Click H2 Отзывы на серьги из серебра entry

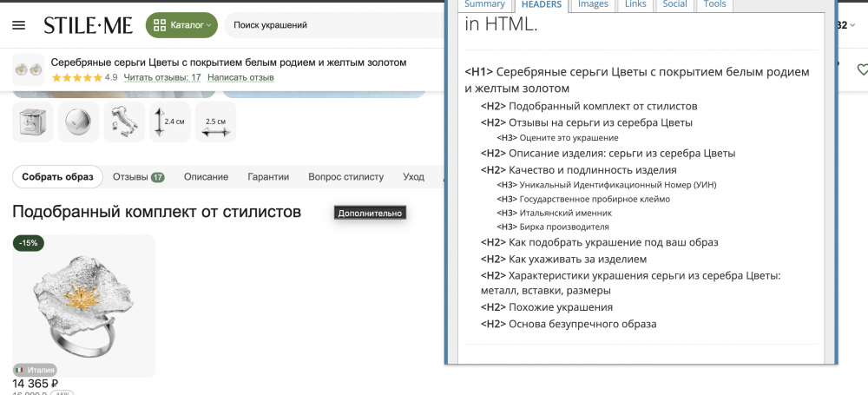pyautogui.click(x=587, y=122)
